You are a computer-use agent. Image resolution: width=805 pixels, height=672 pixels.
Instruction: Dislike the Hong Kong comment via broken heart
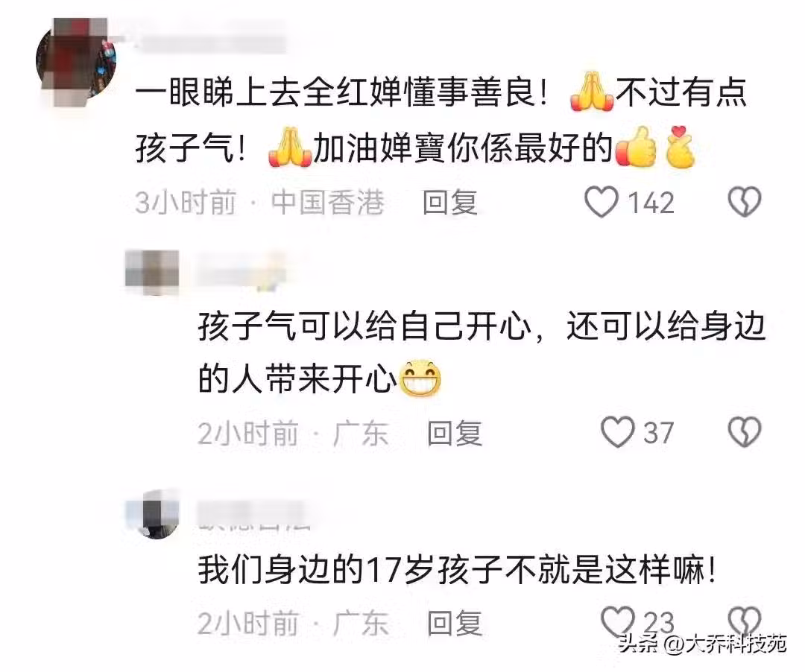point(745,202)
